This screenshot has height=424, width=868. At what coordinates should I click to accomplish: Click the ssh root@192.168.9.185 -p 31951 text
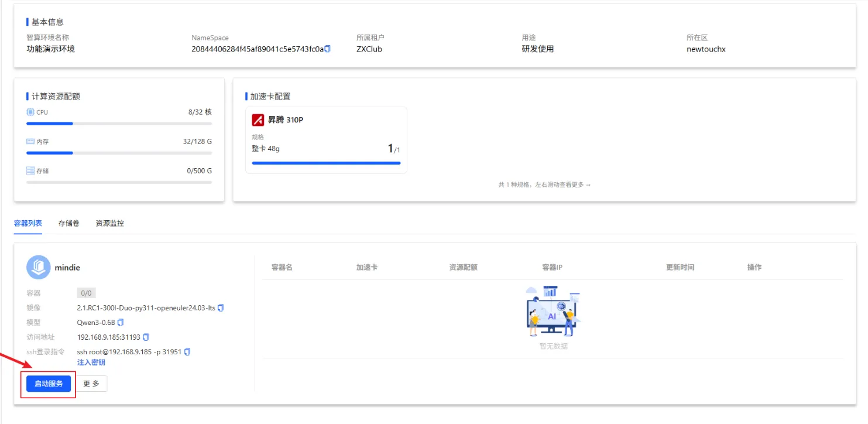coord(129,352)
